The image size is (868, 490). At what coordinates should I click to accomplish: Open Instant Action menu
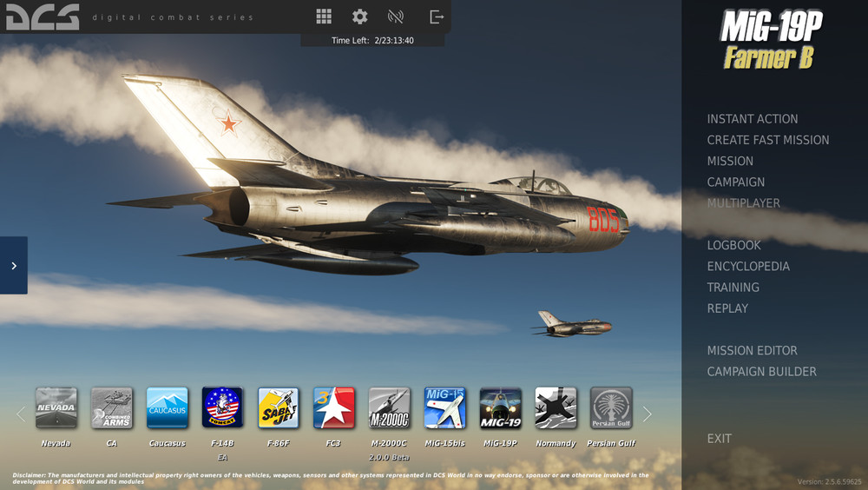pos(753,119)
